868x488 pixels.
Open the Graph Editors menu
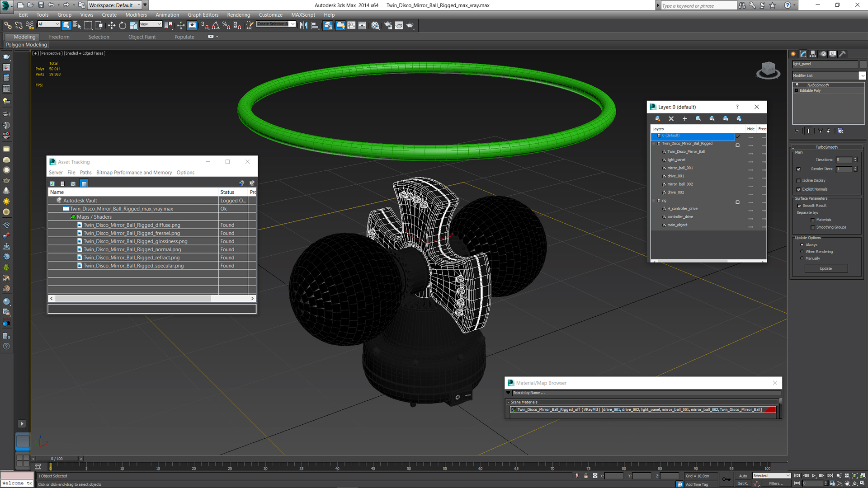(203, 15)
